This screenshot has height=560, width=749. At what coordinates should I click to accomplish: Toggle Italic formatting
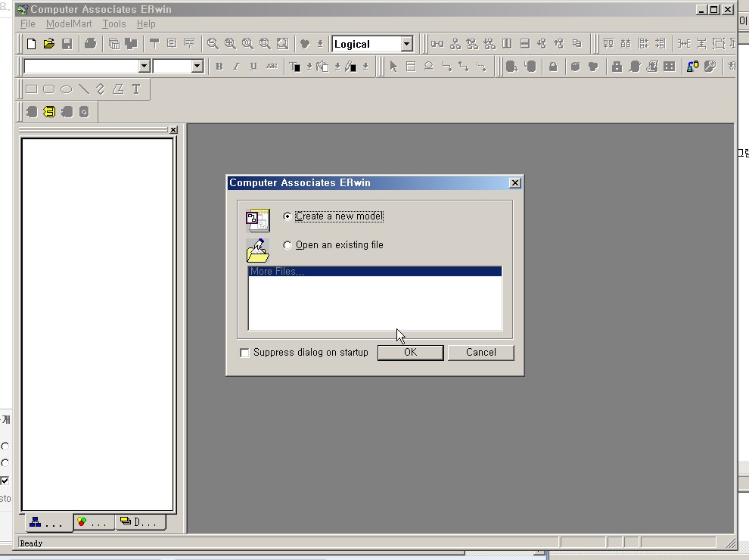tap(236, 67)
